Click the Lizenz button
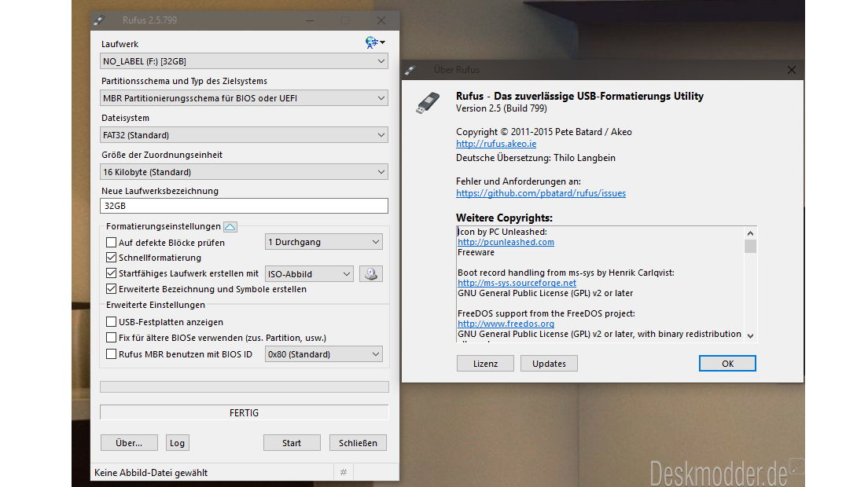Image resolution: width=868 pixels, height=487 pixels. tap(485, 363)
